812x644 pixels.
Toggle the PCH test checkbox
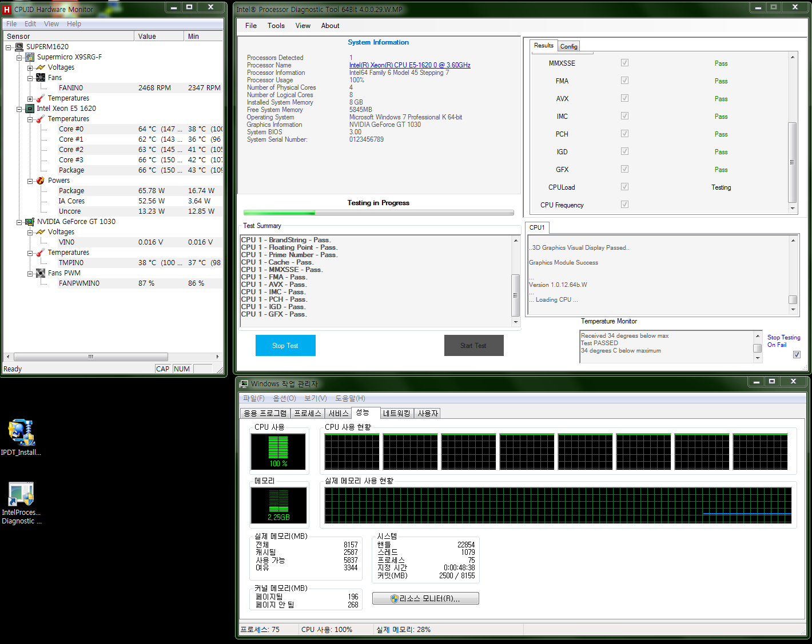pos(624,134)
